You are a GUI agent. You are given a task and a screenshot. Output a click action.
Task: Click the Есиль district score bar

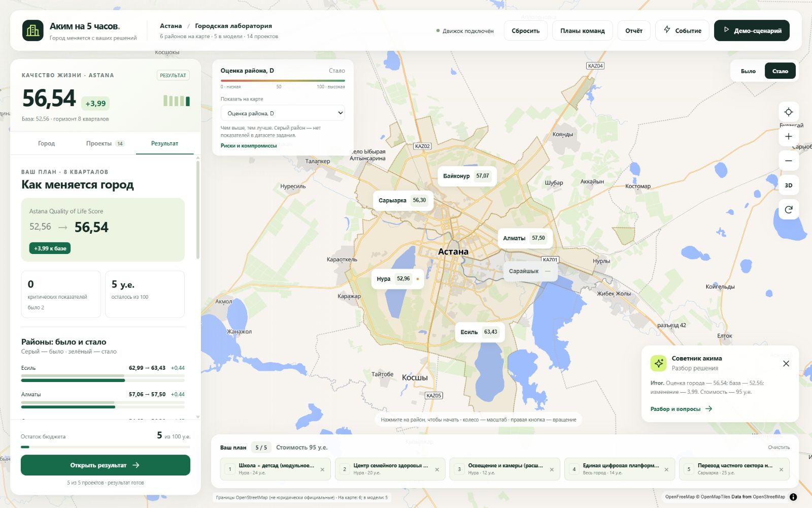pos(103,378)
